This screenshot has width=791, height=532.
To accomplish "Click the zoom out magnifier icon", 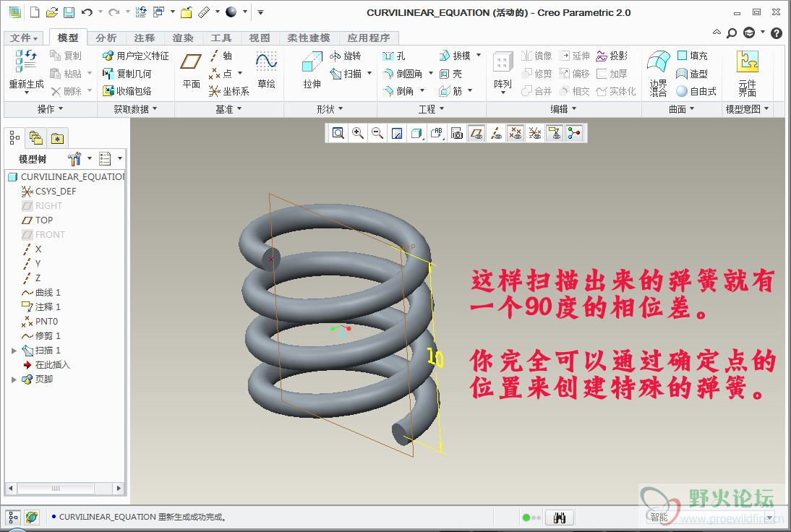I will tap(377, 133).
